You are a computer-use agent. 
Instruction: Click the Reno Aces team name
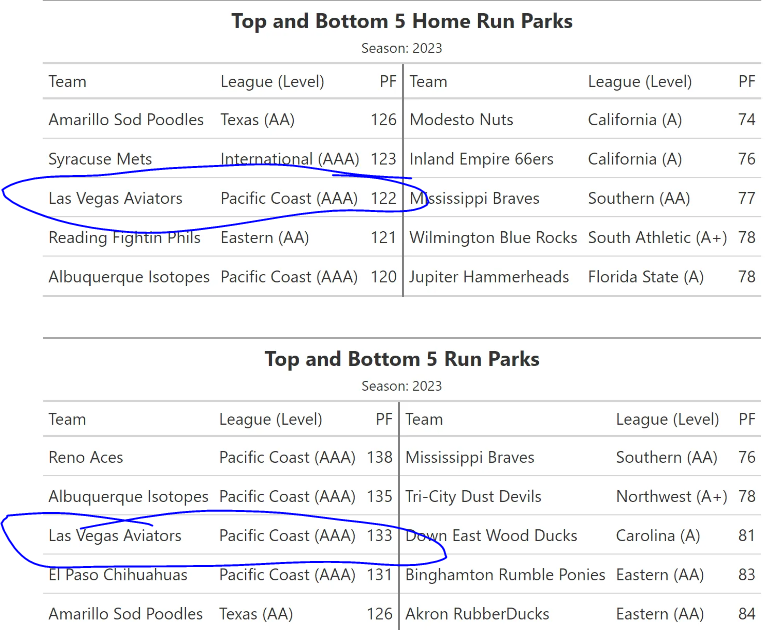86,458
